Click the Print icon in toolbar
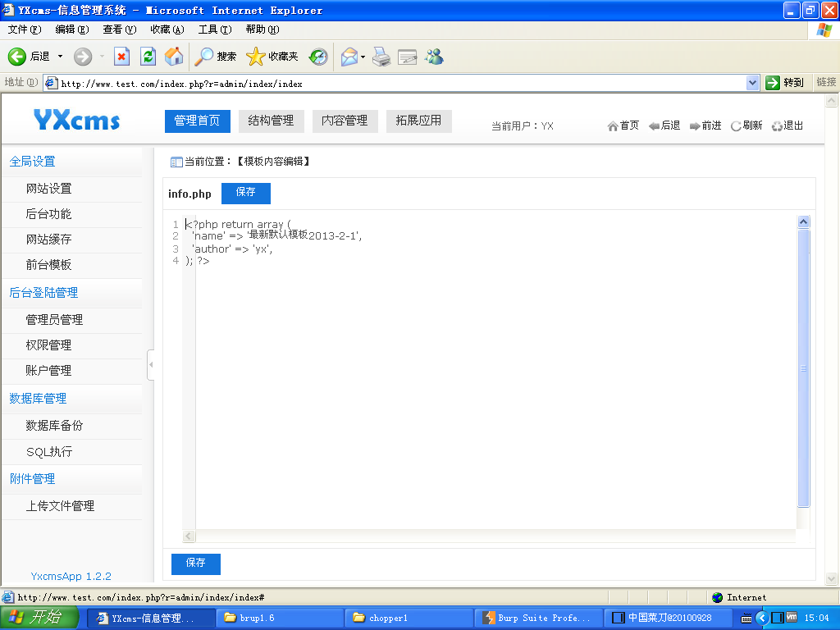 [x=381, y=57]
